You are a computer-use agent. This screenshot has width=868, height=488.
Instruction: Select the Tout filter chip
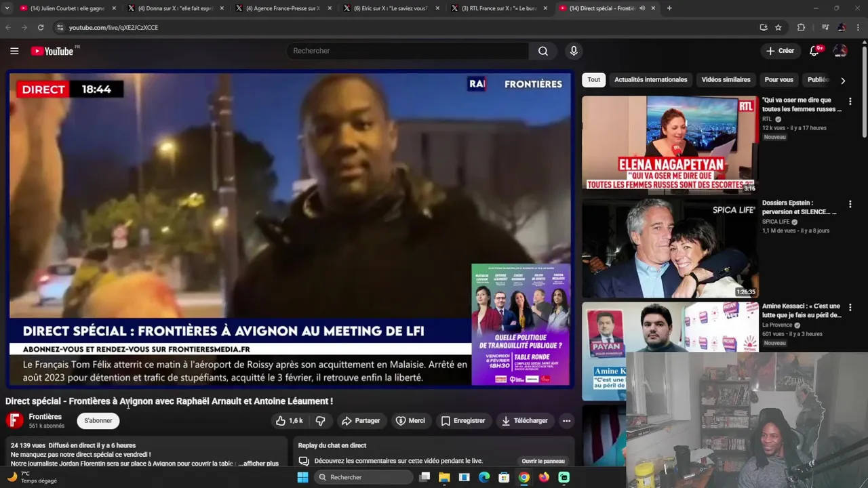tap(593, 80)
